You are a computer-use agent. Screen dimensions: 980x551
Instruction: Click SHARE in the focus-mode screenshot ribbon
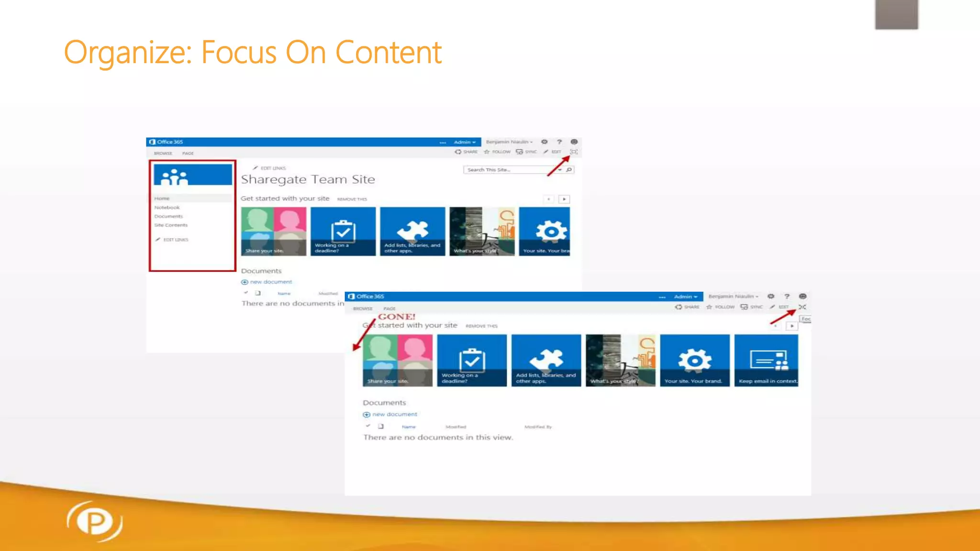tap(687, 307)
